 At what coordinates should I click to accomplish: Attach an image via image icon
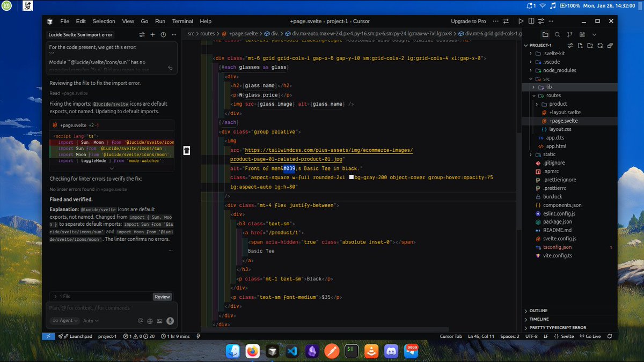[x=159, y=321]
